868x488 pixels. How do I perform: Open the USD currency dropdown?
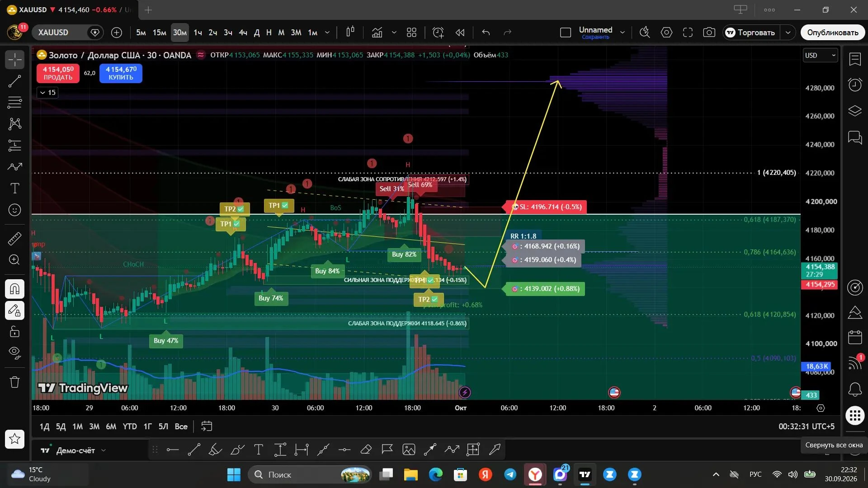click(821, 55)
